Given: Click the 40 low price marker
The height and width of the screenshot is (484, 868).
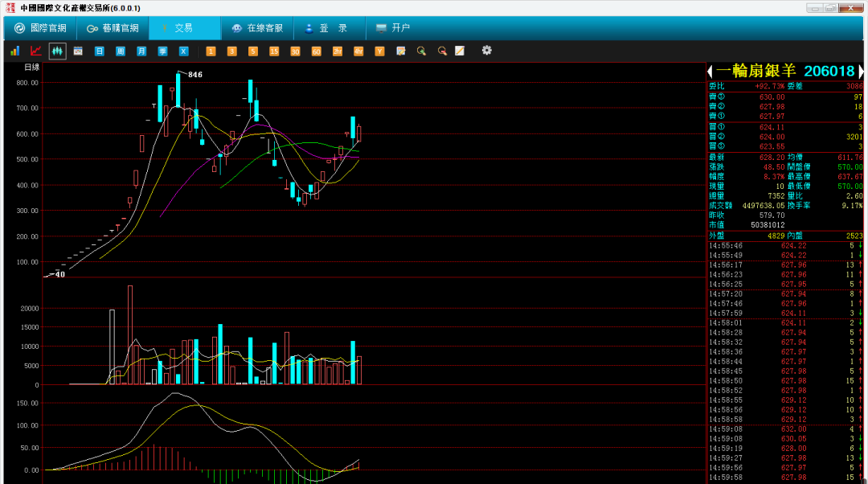Looking at the screenshot, I should 59,275.
